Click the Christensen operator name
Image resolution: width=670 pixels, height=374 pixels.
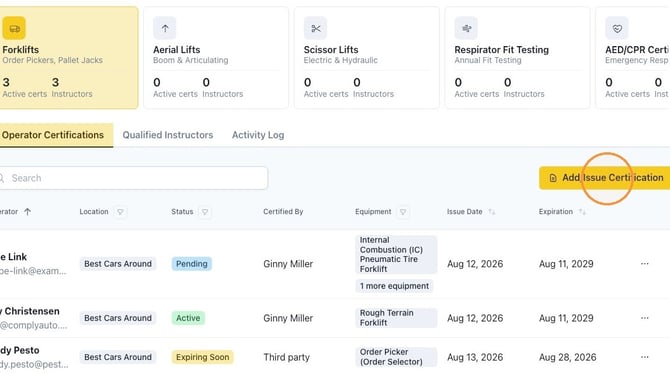30,311
